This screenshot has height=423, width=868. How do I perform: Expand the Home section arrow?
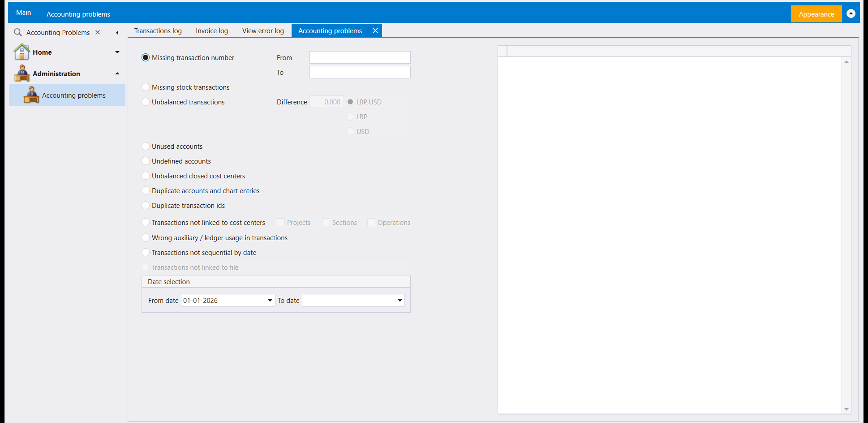[117, 52]
